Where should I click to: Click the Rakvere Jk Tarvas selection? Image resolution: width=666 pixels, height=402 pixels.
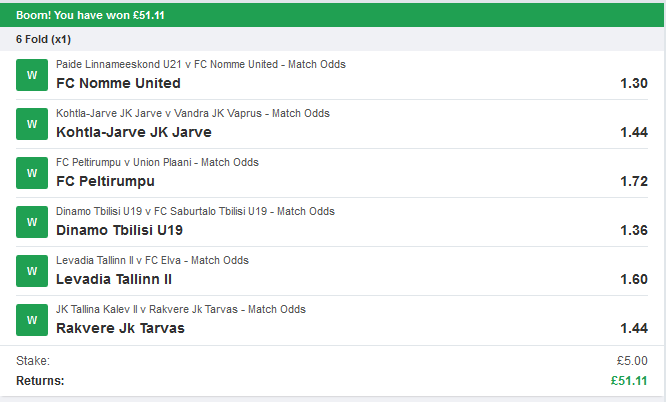point(120,328)
